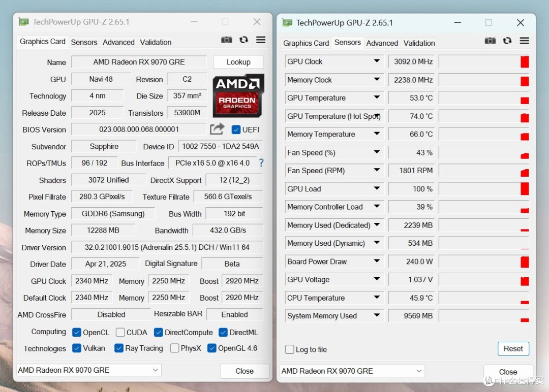Switch to Sensors tab in left window
This screenshot has width=549, height=392.
[84, 42]
